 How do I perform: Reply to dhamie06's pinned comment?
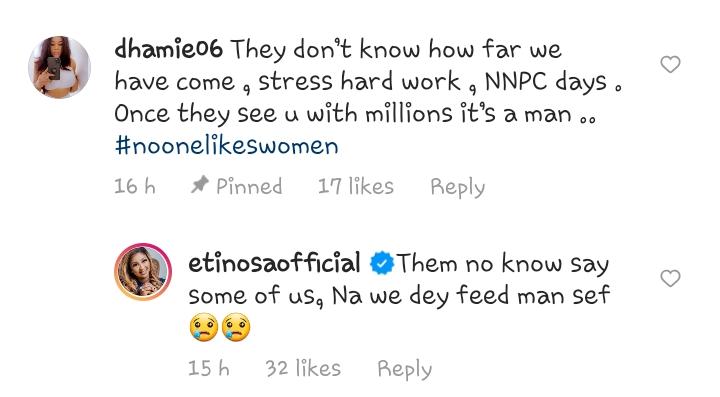[x=457, y=187]
